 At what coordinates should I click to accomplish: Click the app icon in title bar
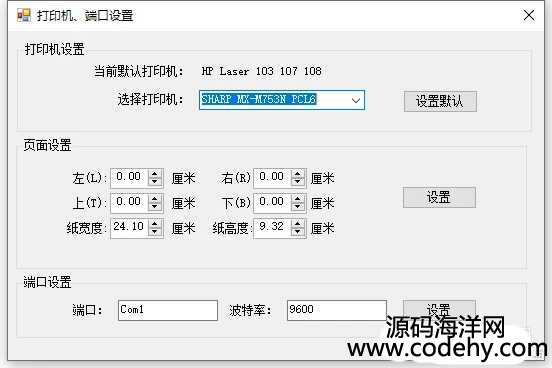click(24, 15)
